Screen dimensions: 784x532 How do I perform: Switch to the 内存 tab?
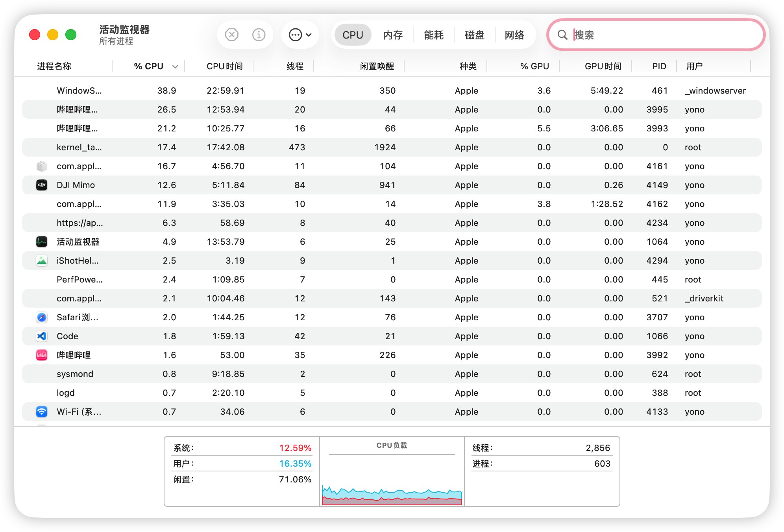click(x=393, y=35)
